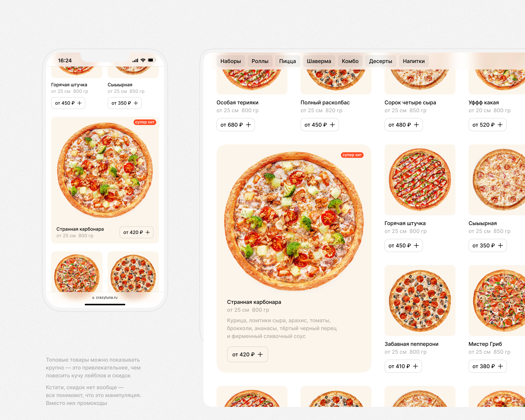This screenshot has width=525, height=420.
Task: Open the Наборы category tab
Action: (x=231, y=61)
